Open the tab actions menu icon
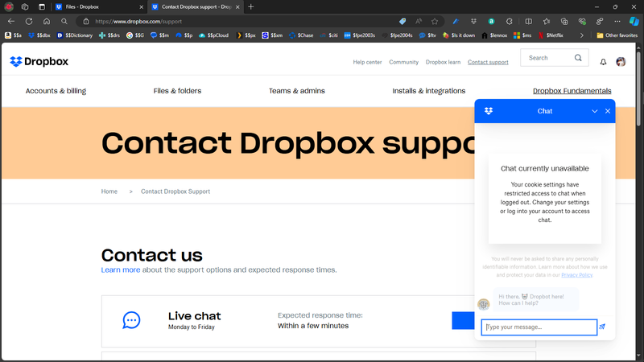Screen dimensions: 644x362 (42, 7)
